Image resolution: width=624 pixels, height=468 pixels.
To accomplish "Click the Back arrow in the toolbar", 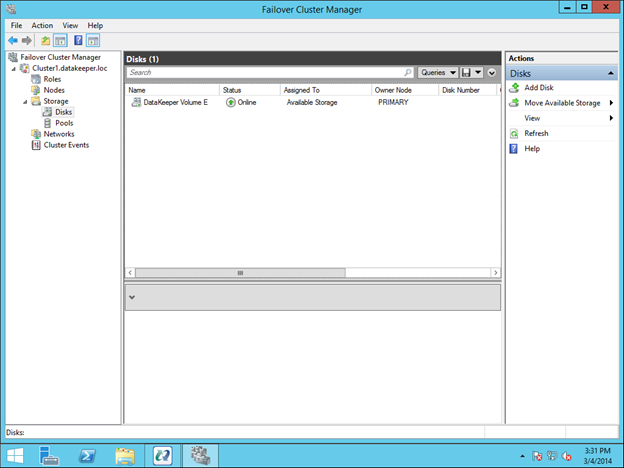I will (12, 40).
